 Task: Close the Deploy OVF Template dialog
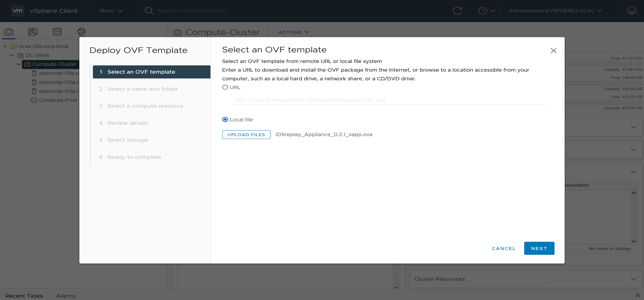point(554,51)
